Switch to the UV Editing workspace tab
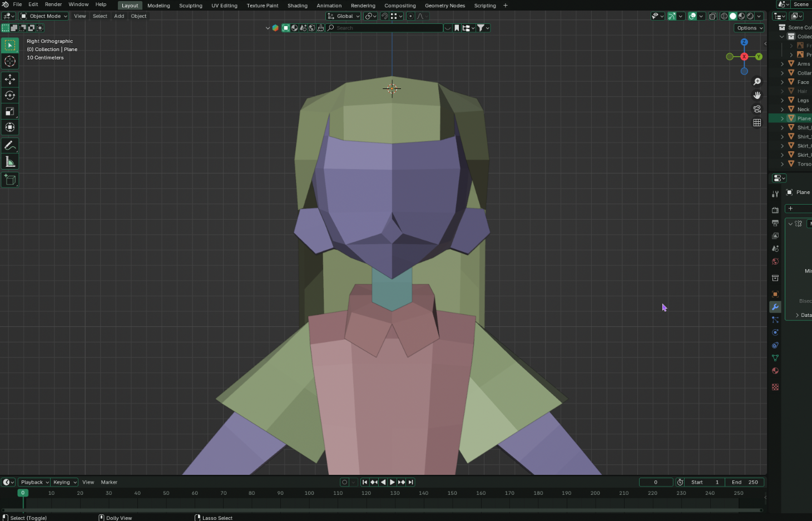Viewport: 812px width, 521px height. [x=224, y=6]
